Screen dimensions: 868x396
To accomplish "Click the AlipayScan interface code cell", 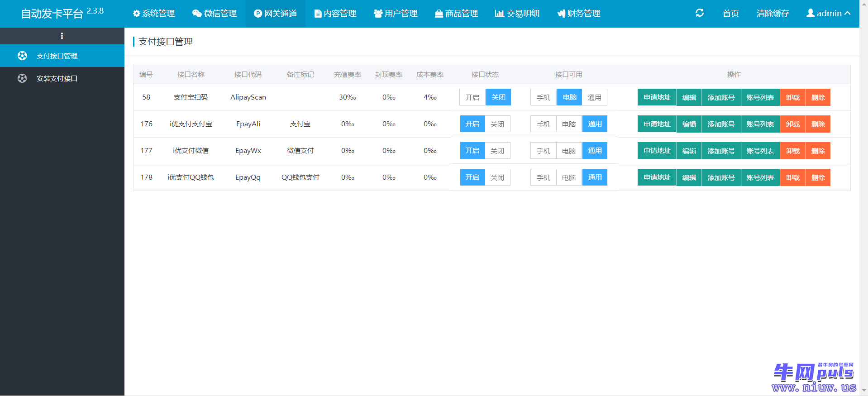I will tap(248, 97).
